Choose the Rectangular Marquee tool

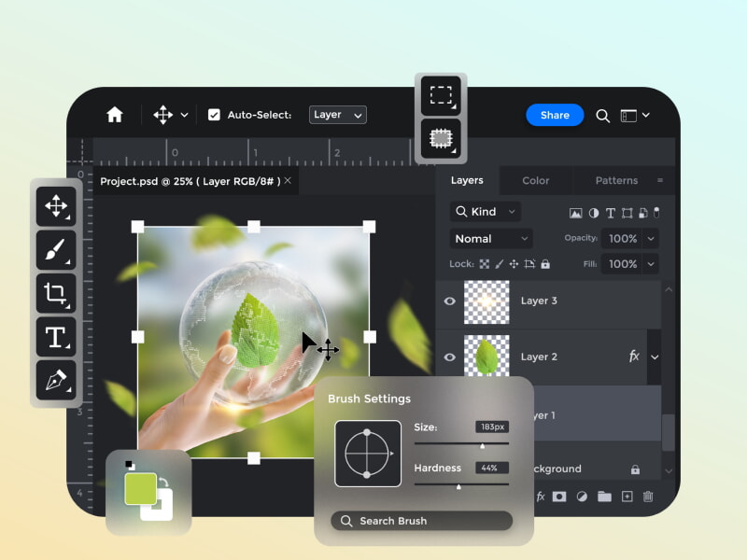click(x=441, y=95)
